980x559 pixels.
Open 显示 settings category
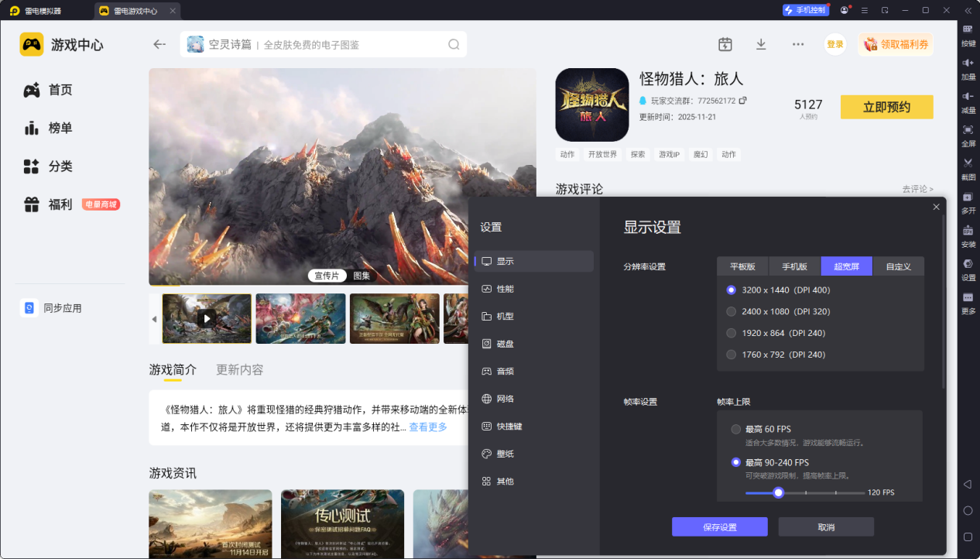[x=534, y=261]
